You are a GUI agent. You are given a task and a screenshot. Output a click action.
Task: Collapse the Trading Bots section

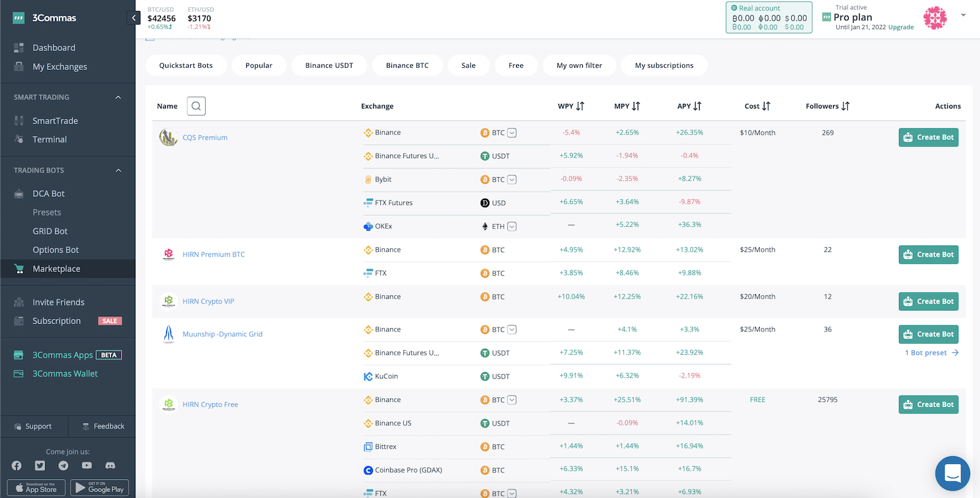118,171
